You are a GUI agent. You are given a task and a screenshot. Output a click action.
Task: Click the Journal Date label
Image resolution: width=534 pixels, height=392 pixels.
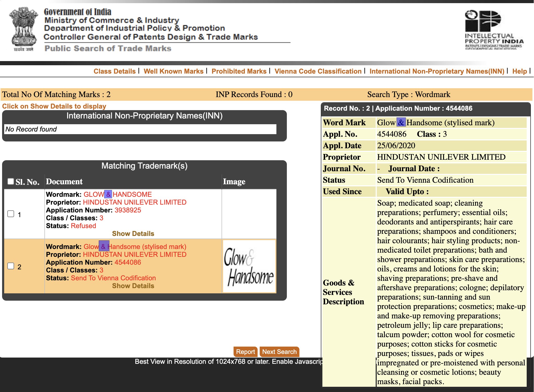coord(414,169)
